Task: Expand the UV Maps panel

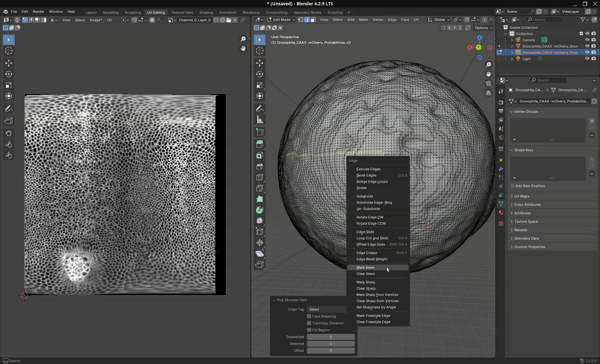Action: [x=522, y=196]
